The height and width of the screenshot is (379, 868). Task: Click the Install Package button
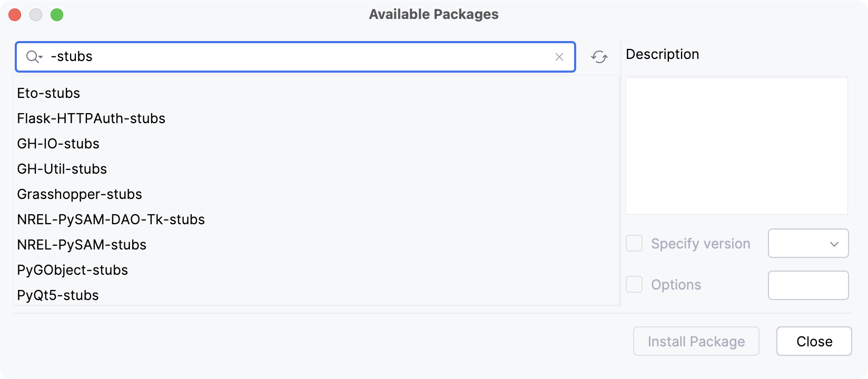[x=696, y=341]
